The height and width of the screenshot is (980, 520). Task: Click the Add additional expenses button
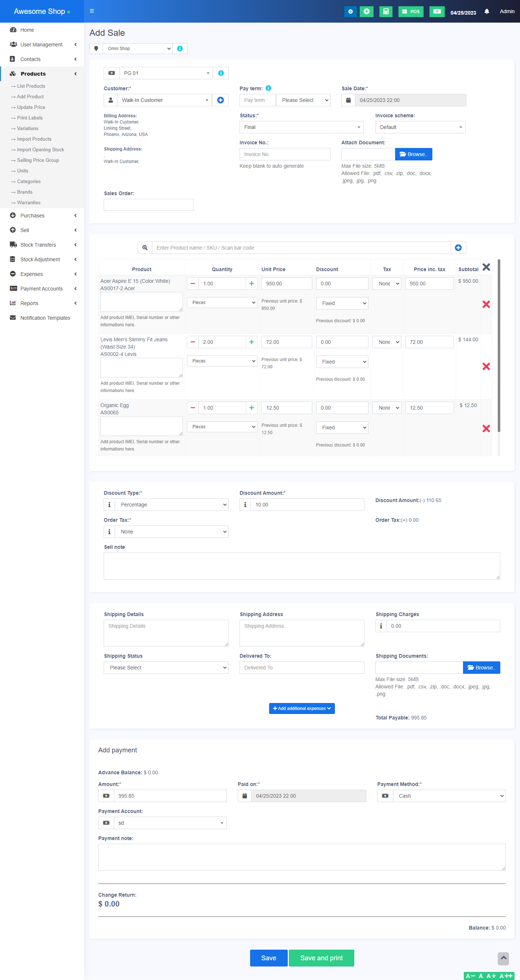[x=302, y=709]
